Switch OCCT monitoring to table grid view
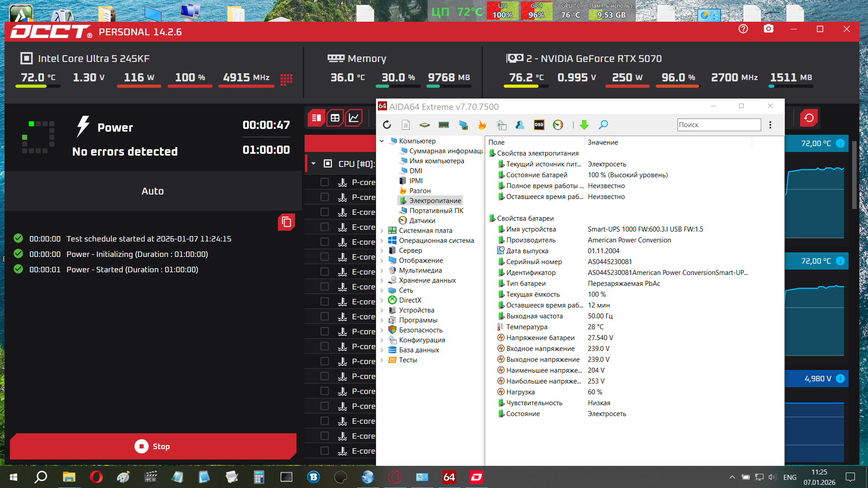The width and height of the screenshot is (868, 488). click(x=335, y=118)
